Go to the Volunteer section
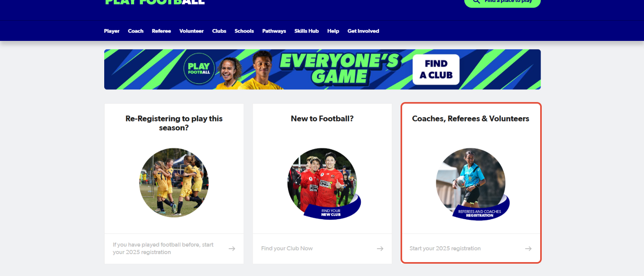Viewport: 644px width, 276px height. (191, 31)
